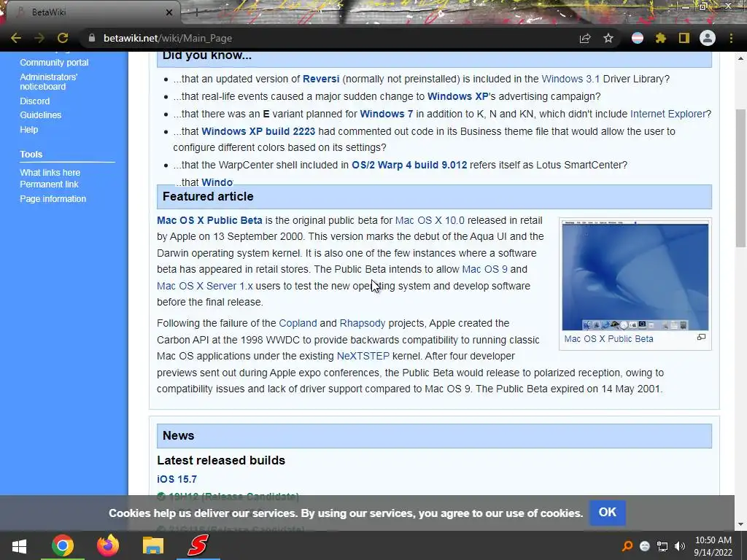747x560 pixels.
Task: Open the Help sidebar link
Action: tap(29, 129)
